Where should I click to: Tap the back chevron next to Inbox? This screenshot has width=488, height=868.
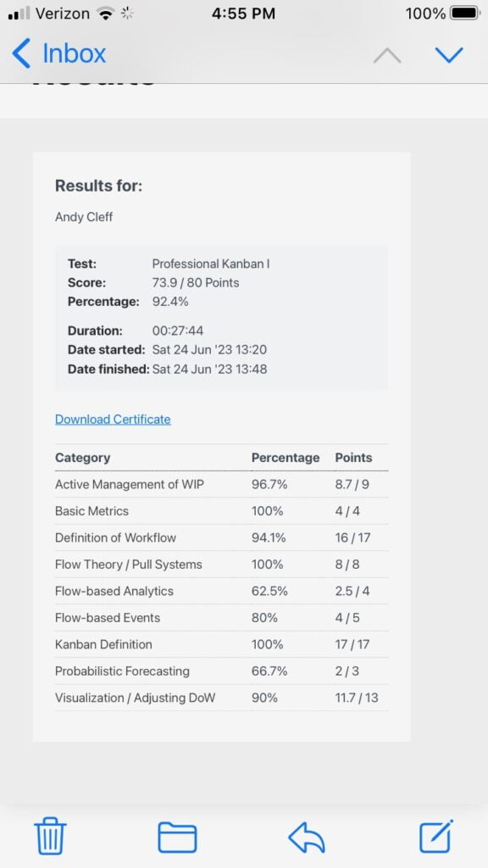tap(21, 54)
